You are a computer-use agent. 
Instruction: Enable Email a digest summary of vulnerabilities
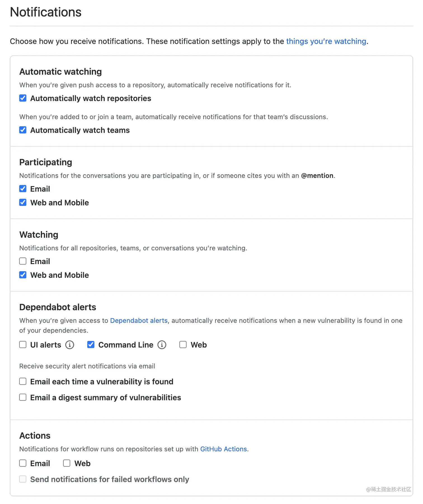tap(23, 397)
